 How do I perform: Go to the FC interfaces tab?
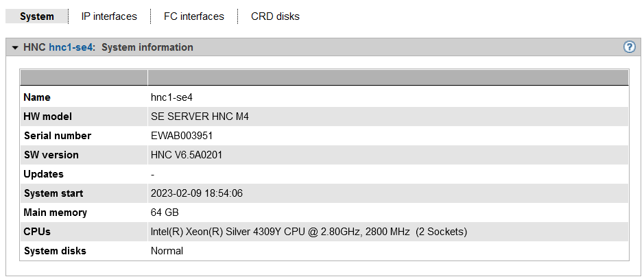tap(194, 16)
